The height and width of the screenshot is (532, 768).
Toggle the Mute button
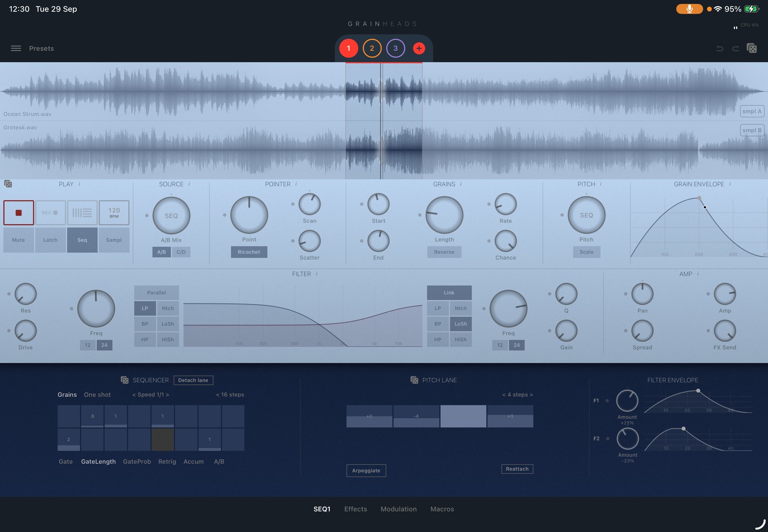pos(18,240)
